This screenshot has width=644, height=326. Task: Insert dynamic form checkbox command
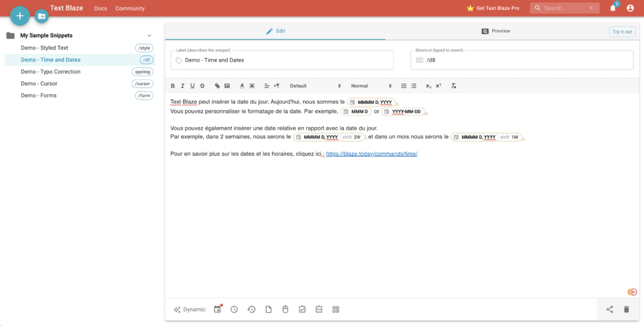[x=303, y=310]
